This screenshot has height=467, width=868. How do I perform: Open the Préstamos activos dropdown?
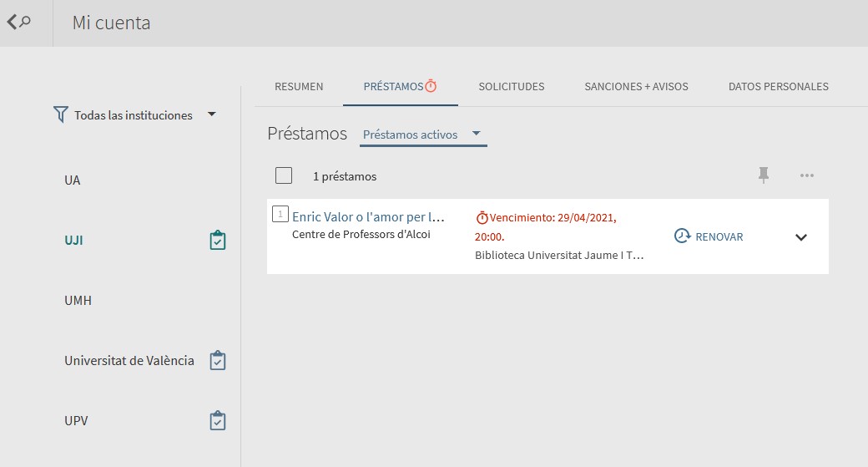(423, 135)
